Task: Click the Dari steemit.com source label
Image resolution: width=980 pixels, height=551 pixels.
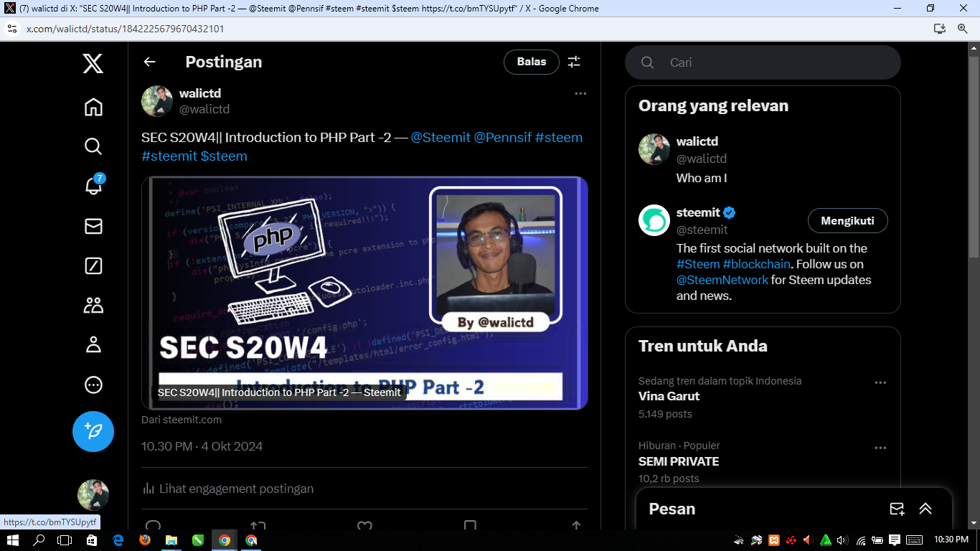Action: 182,420
